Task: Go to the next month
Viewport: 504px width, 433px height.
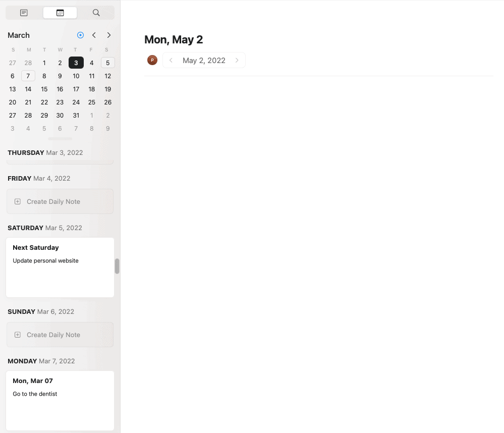Action: click(x=108, y=35)
